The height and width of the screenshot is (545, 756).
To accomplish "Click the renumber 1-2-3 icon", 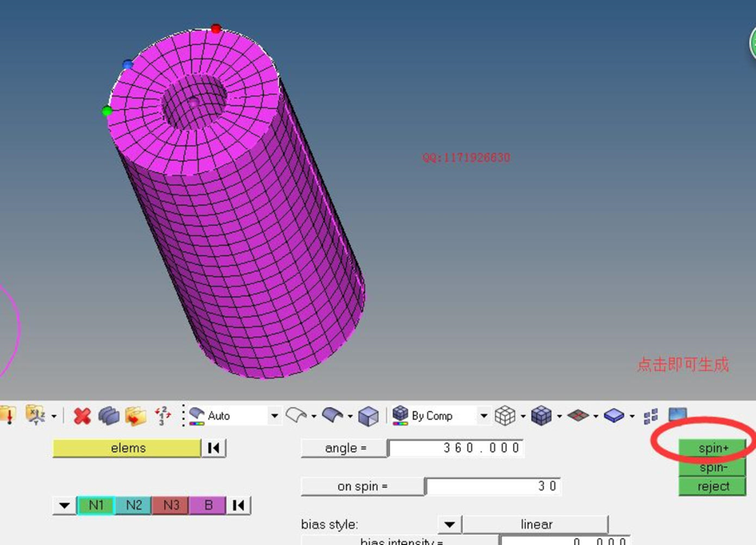I will [163, 415].
